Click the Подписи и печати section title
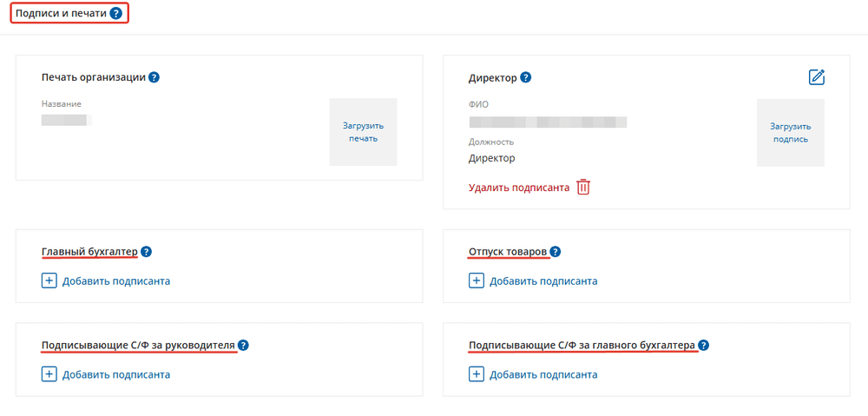The width and height of the screenshot is (868, 416). click(x=61, y=13)
